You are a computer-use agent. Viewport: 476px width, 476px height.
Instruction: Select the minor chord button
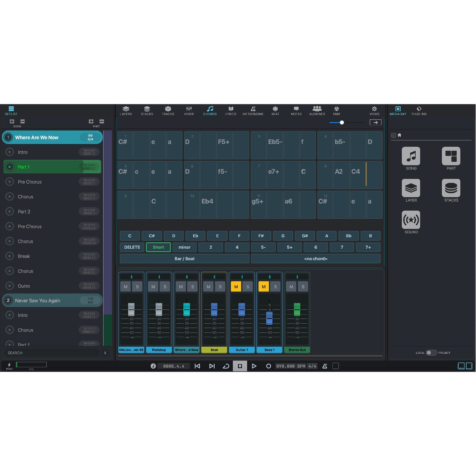pyautogui.click(x=184, y=247)
